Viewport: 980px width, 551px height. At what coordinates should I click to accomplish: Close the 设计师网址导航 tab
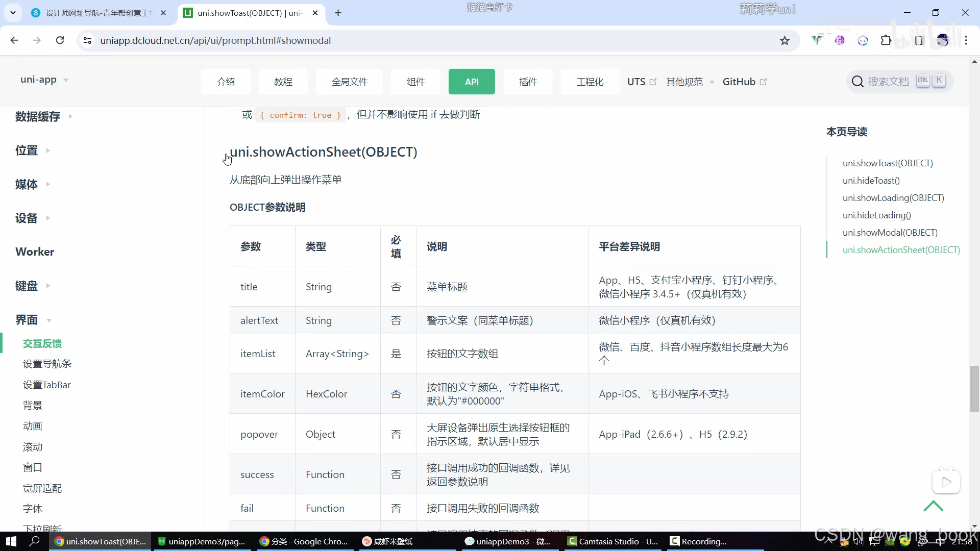point(163,13)
